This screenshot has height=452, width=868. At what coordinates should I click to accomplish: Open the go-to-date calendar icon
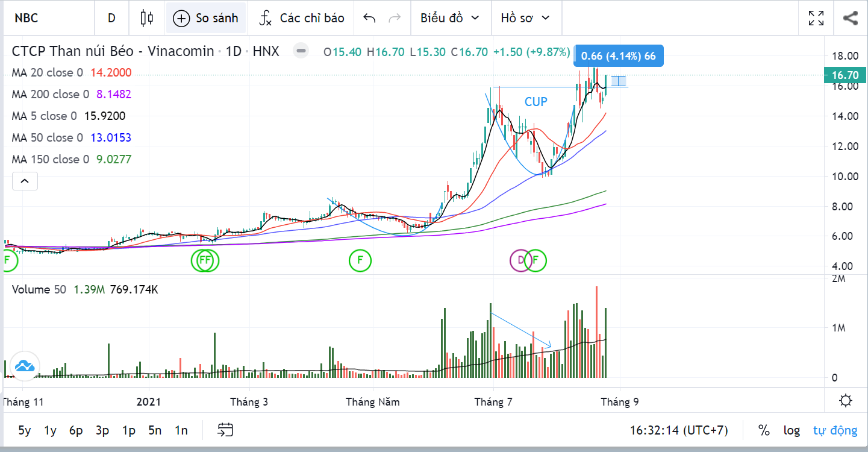(x=225, y=430)
